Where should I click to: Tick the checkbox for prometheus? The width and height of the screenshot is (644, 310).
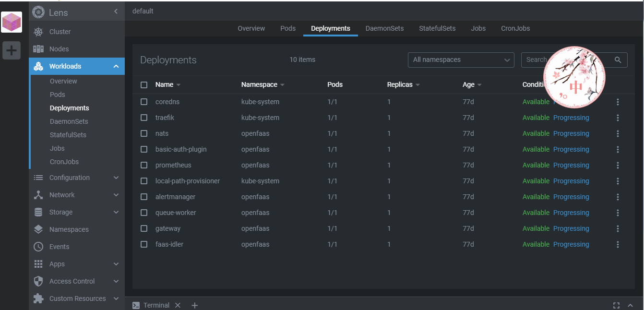pos(144,165)
